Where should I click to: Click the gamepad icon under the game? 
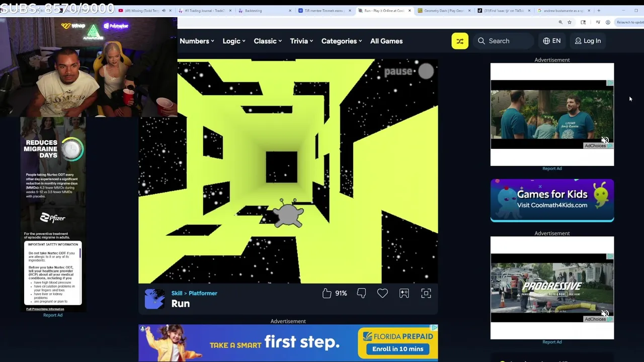pyautogui.click(x=404, y=293)
